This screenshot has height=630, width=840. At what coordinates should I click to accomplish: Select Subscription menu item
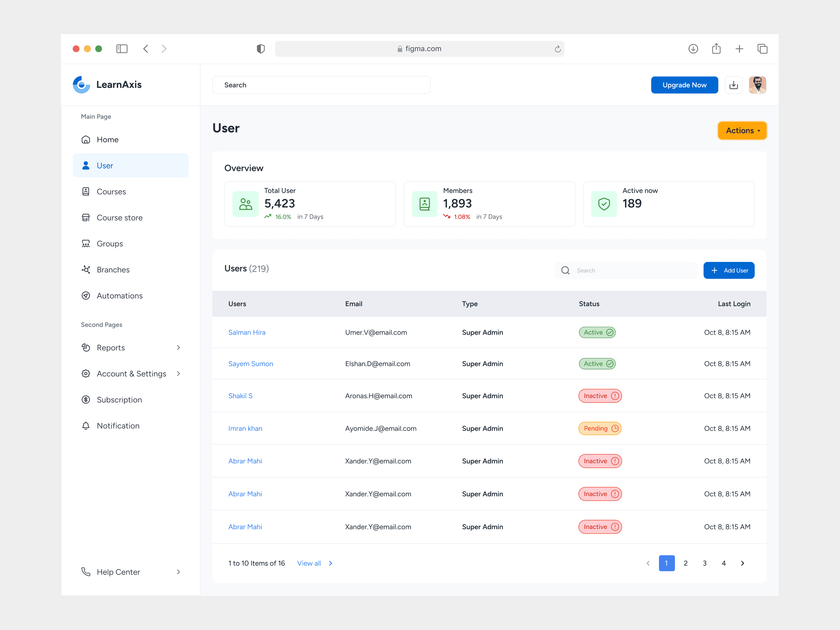click(x=119, y=400)
